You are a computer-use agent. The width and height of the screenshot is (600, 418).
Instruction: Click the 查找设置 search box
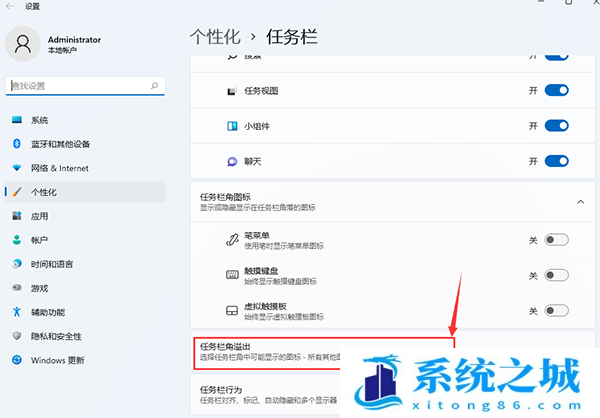click(x=84, y=86)
